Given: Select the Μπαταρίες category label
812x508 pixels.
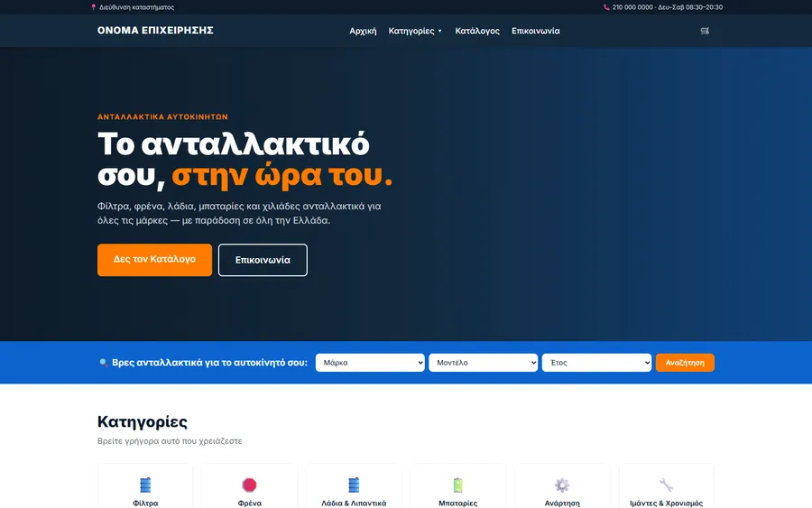Looking at the screenshot, I should (457, 503).
